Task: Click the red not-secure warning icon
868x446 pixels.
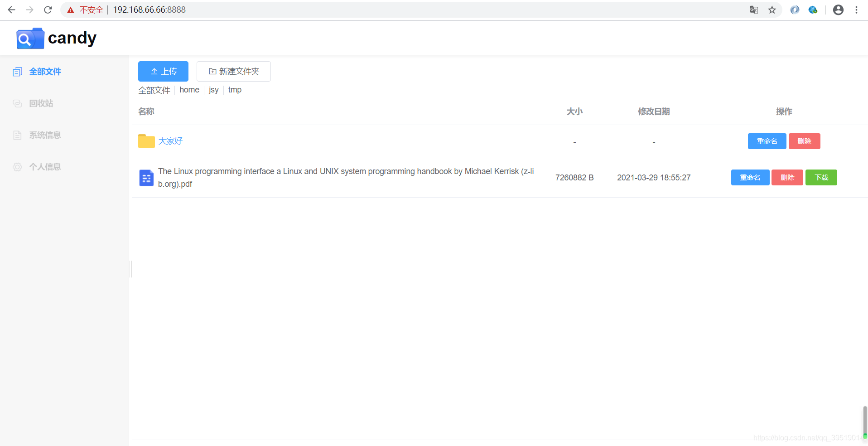Action: [x=71, y=10]
